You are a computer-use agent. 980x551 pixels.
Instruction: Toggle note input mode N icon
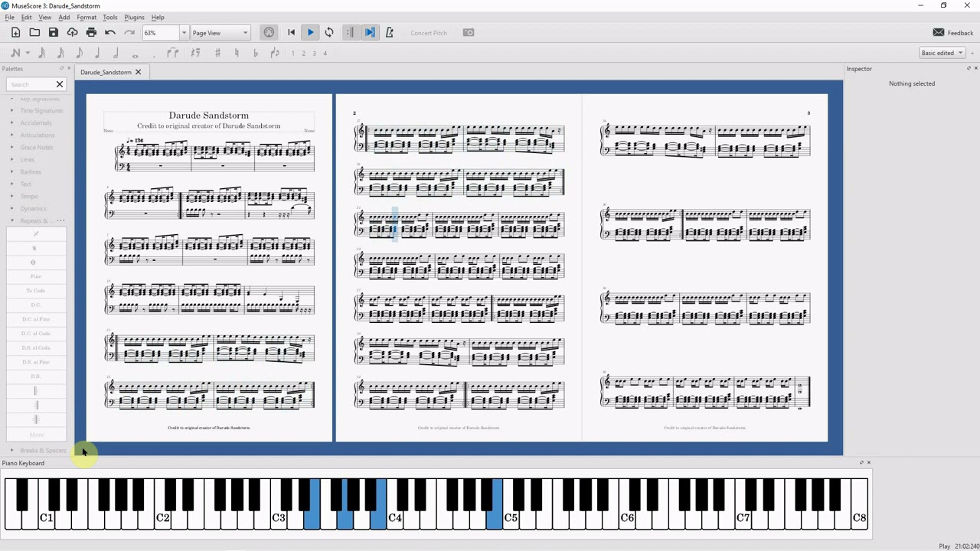click(x=15, y=53)
